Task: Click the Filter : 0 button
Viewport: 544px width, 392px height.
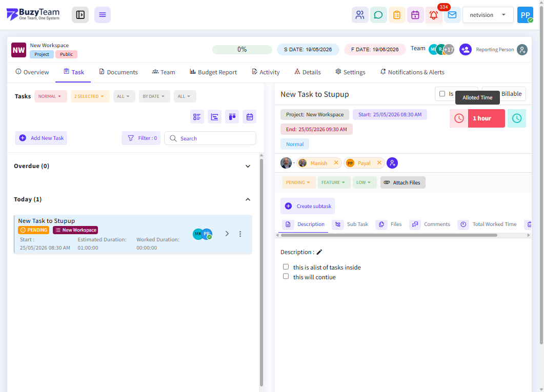Action: pyautogui.click(x=141, y=138)
